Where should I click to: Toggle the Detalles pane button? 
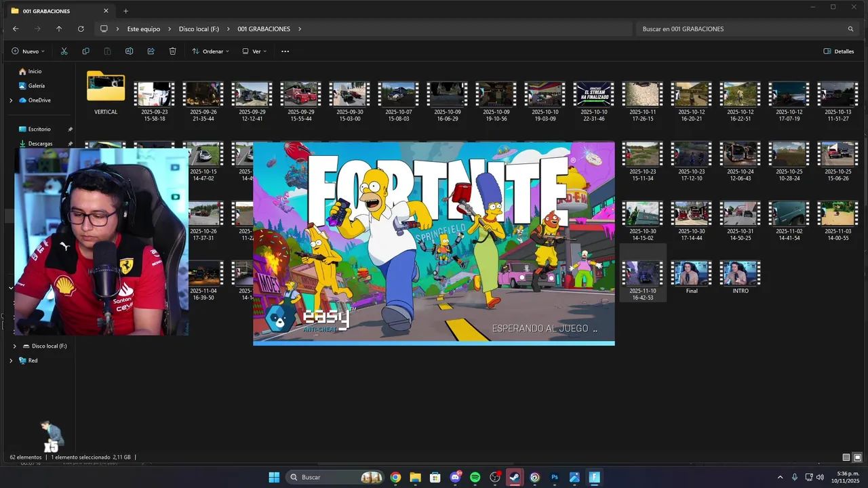(839, 52)
